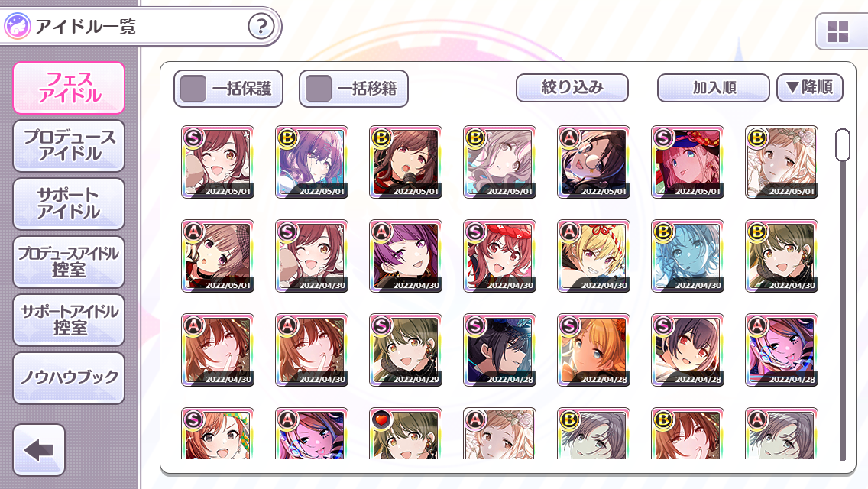Enable the 一括保護 bulk protect checkbox
The height and width of the screenshot is (489, 868).
coord(193,89)
